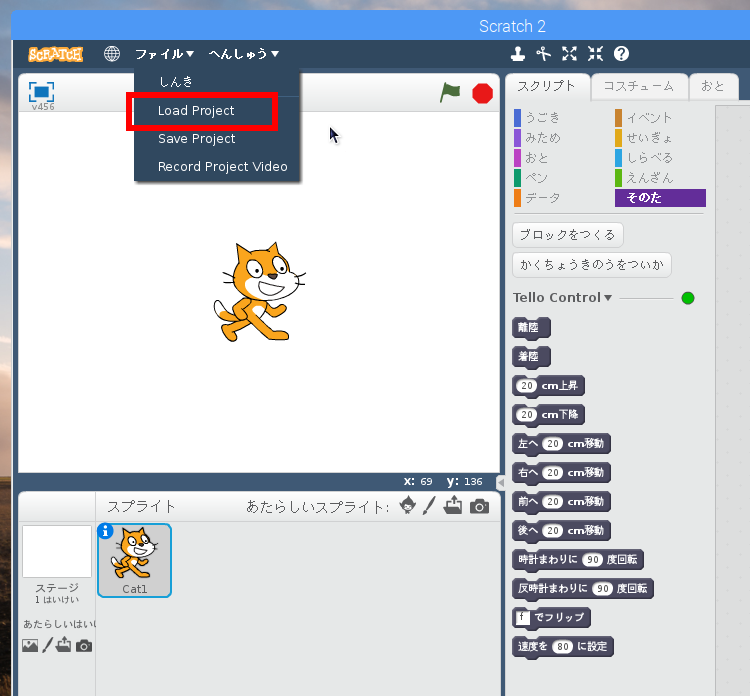Viewport: 750px width, 696px height.
Task: Take new backdrop photo with camera
Action: pos(84,646)
